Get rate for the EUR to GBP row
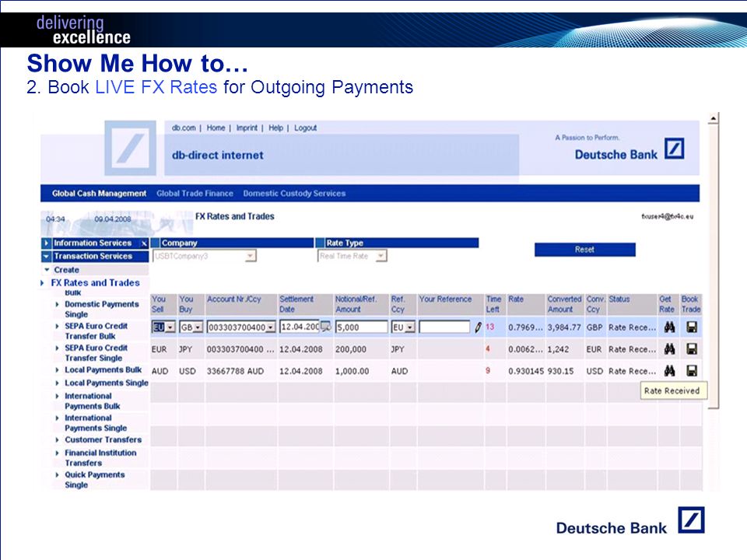 coord(669,327)
